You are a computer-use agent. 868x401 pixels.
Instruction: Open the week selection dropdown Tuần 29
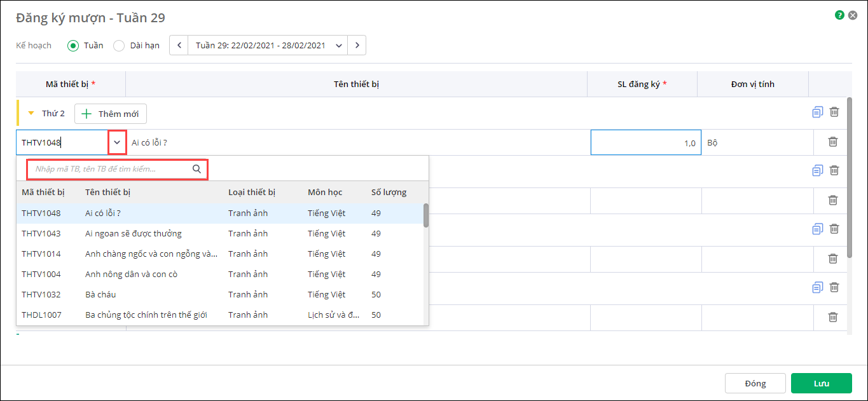pos(339,45)
